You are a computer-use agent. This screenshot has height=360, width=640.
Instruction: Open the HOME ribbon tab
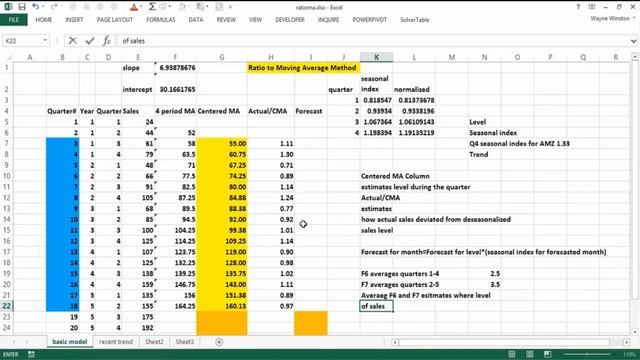44,20
